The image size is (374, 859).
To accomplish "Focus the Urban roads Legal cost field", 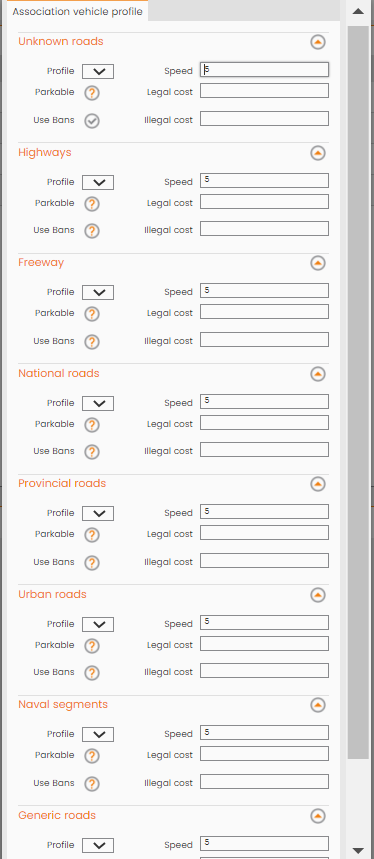I will (x=264, y=644).
